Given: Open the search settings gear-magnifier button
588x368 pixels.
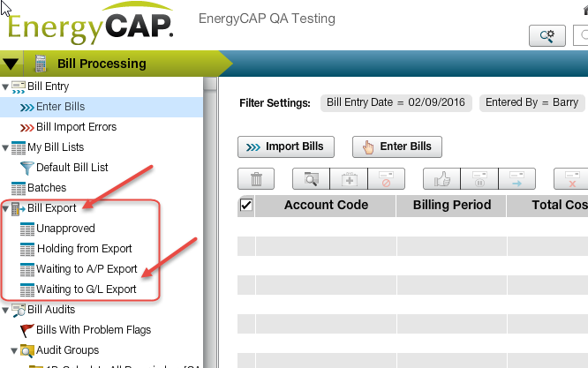Looking at the screenshot, I should point(547,36).
